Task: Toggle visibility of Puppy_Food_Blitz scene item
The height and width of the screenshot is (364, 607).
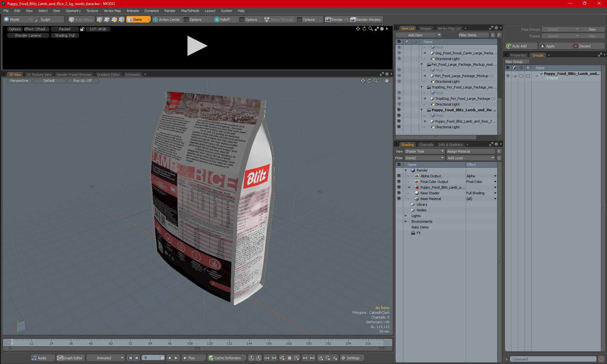Action: 399,110
